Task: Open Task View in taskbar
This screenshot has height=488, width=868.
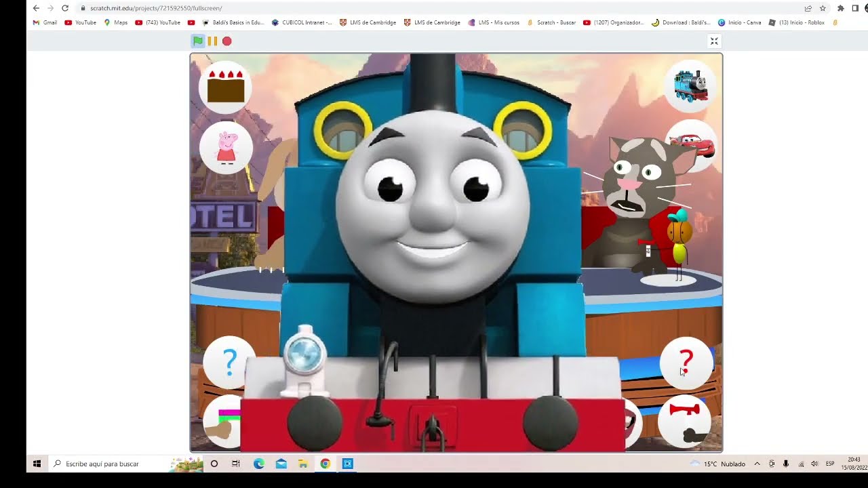Action: (x=236, y=464)
